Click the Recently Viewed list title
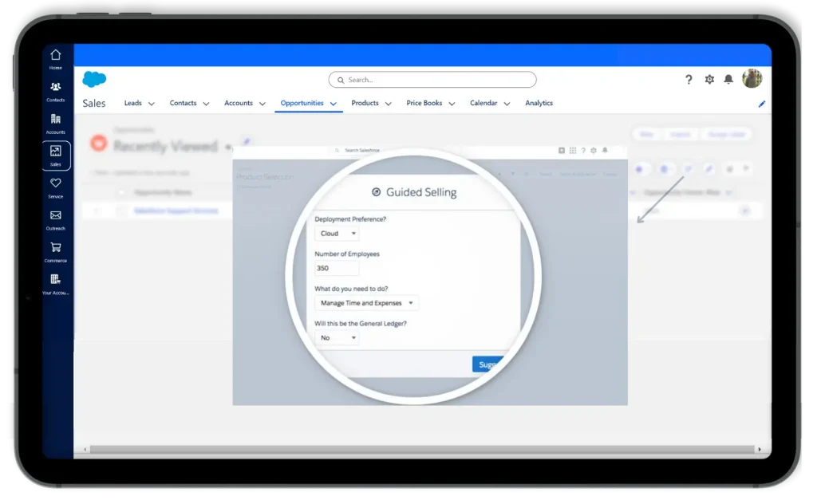The height and width of the screenshot is (504, 817). tap(166, 146)
